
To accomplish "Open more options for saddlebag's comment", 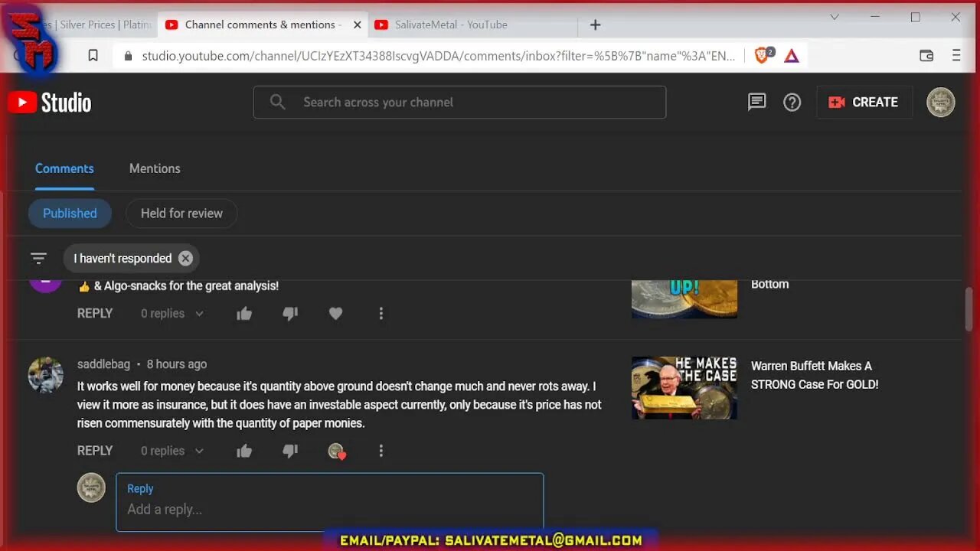I will pos(381,451).
